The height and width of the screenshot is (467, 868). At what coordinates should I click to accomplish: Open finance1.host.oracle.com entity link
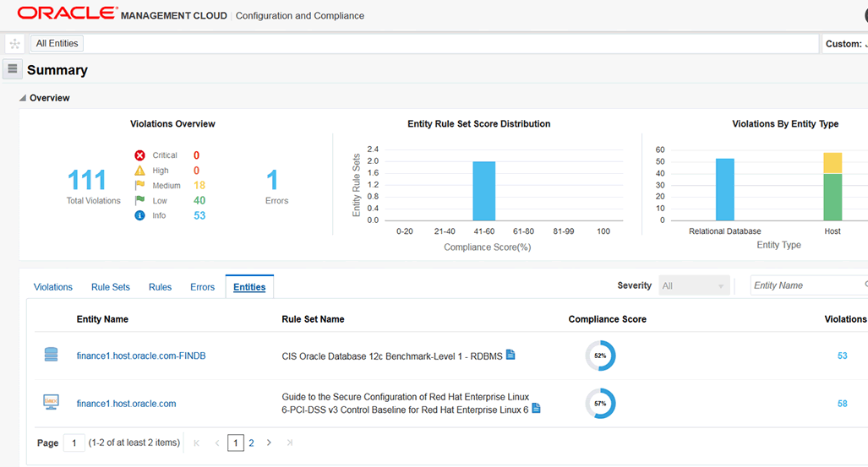(x=126, y=404)
